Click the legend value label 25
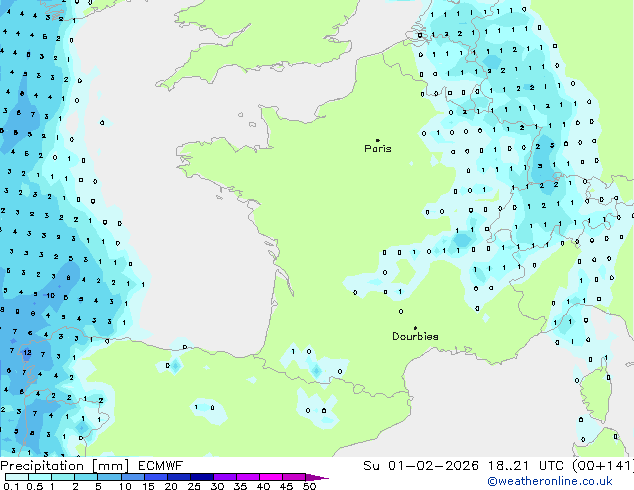The image size is (634, 490). point(194,486)
